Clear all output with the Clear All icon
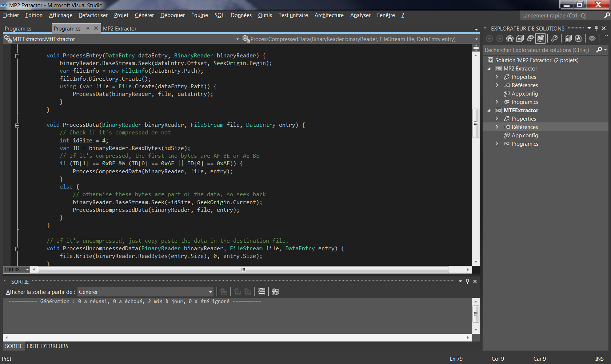The width and height of the screenshot is (611, 364). click(x=261, y=292)
